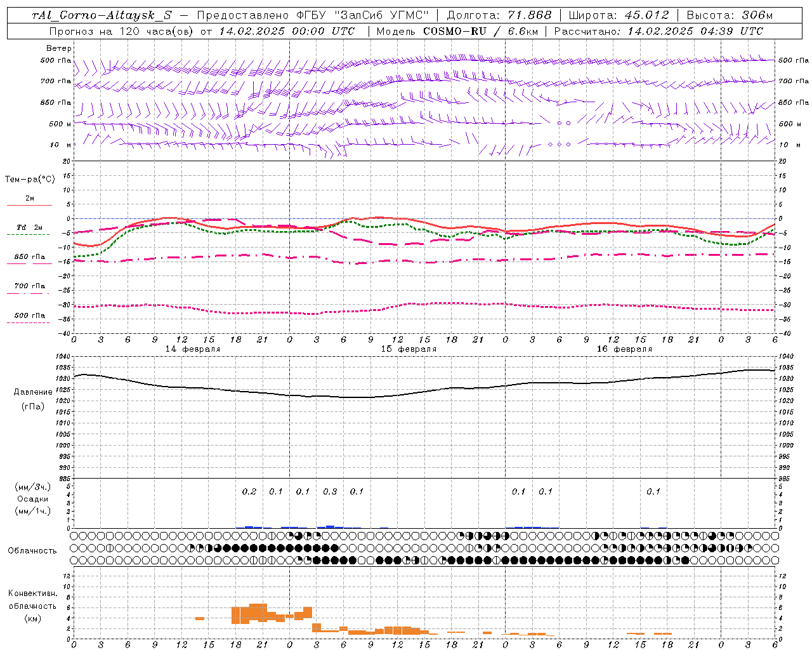
Task: Click the Облачность row label
Action: pyautogui.click(x=32, y=551)
